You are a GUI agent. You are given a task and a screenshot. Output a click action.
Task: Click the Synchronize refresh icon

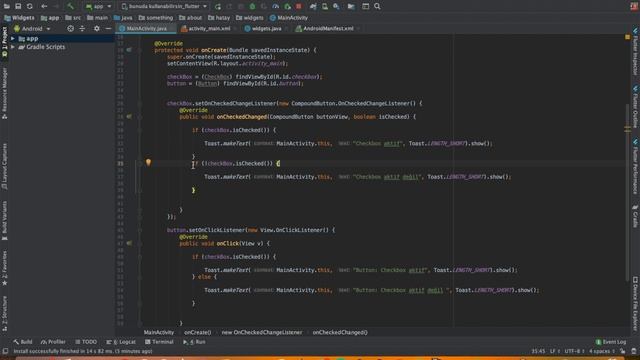(30, 6)
